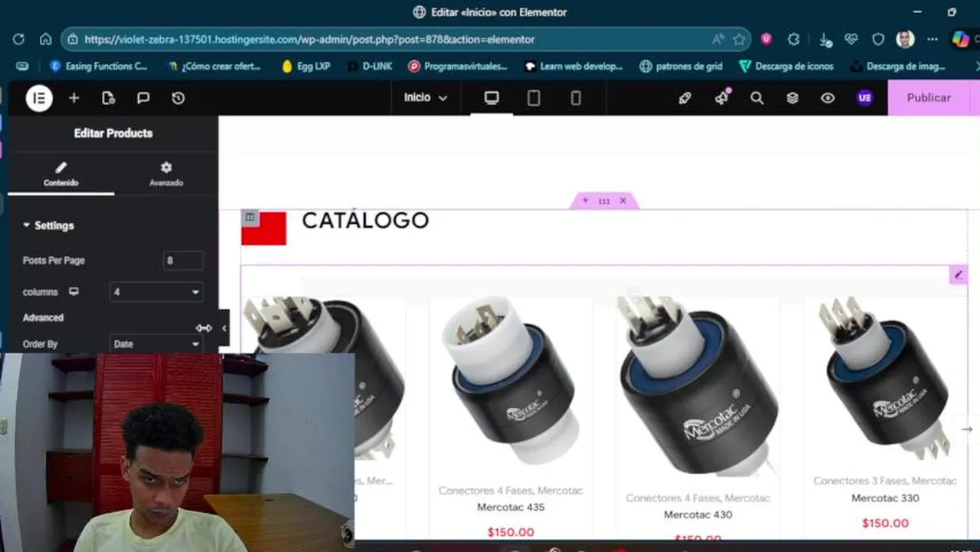Open the browser three-dots menu
The width and height of the screenshot is (980, 552).
click(x=932, y=39)
